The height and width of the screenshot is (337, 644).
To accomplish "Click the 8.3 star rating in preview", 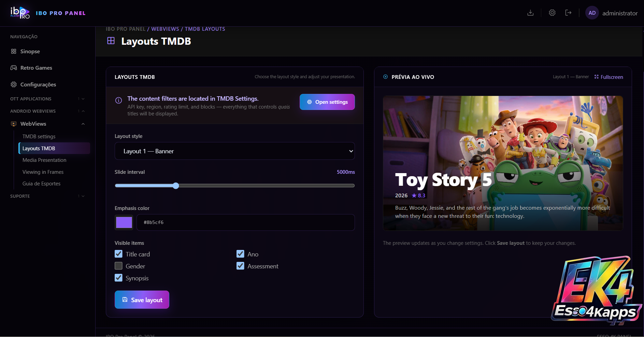I will (x=418, y=195).
